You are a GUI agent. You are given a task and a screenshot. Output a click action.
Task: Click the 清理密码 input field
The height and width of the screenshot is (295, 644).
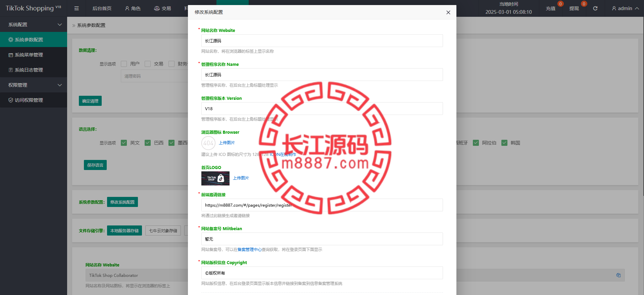pyautogui.click(x=154, y=76)
